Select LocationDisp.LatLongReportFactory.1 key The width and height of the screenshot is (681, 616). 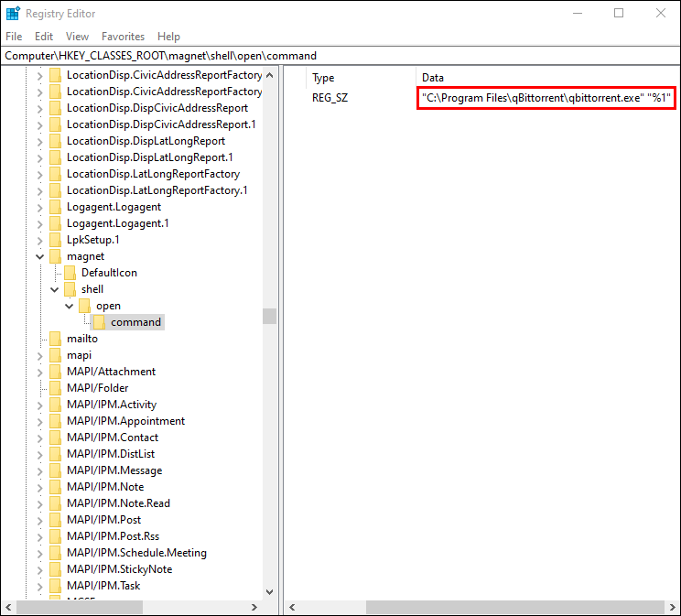coord(157,190)
